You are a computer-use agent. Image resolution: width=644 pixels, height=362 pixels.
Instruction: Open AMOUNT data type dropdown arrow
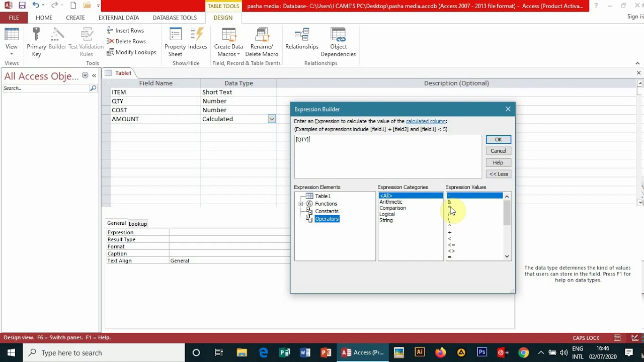(x=272, y=119)
